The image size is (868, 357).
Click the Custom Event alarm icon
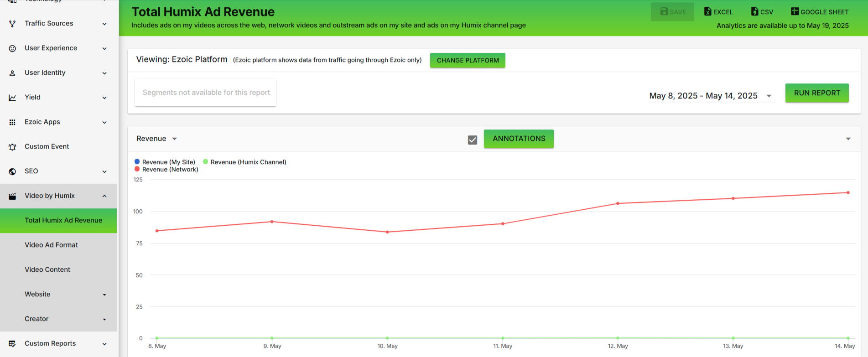(12, 147)
